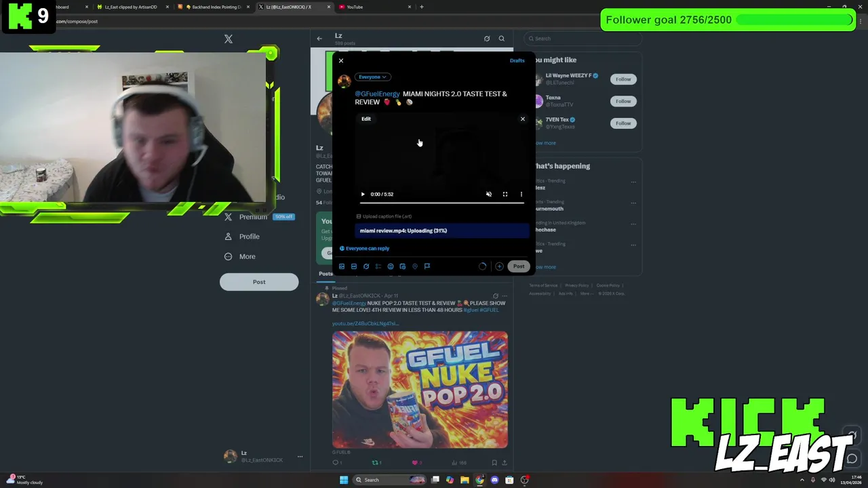Click #GFUEL hashtag in pinned post
868x488 pixels.
[489, 310]
